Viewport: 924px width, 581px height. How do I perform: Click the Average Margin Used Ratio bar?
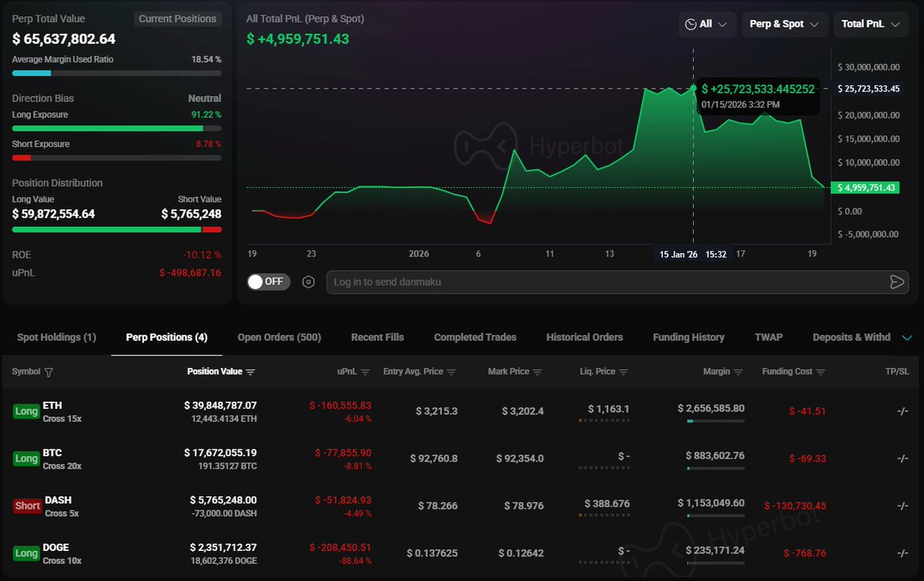pos(116,73)
